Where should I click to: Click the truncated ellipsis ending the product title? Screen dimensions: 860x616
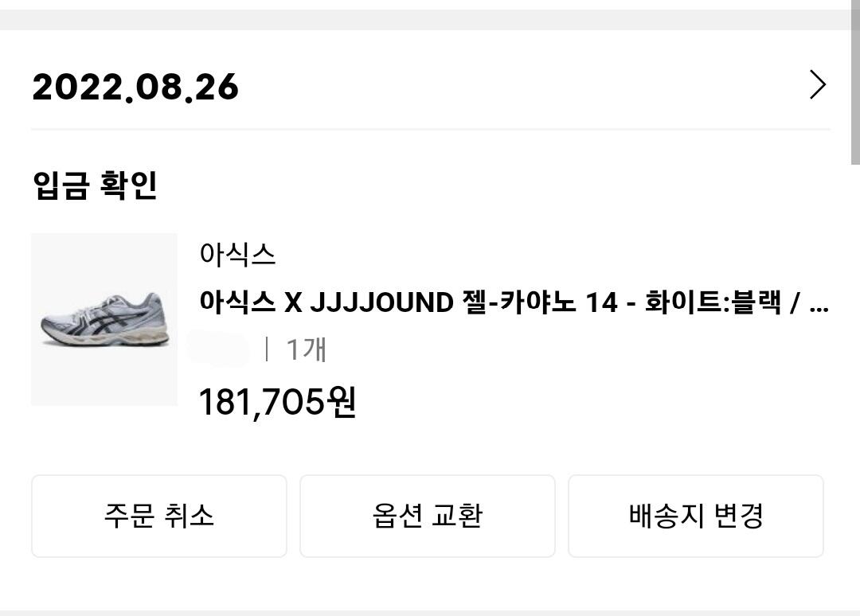click(819, 304)
